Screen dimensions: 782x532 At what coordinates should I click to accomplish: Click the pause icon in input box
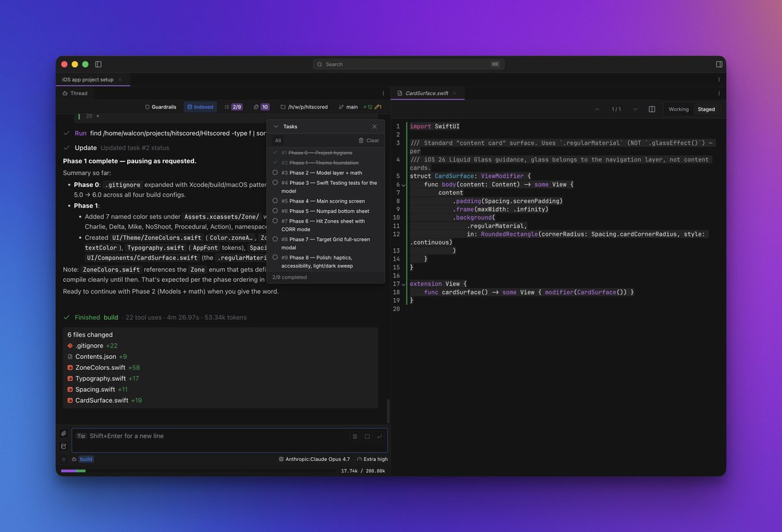pyautogui.click(x=355, y=437)
